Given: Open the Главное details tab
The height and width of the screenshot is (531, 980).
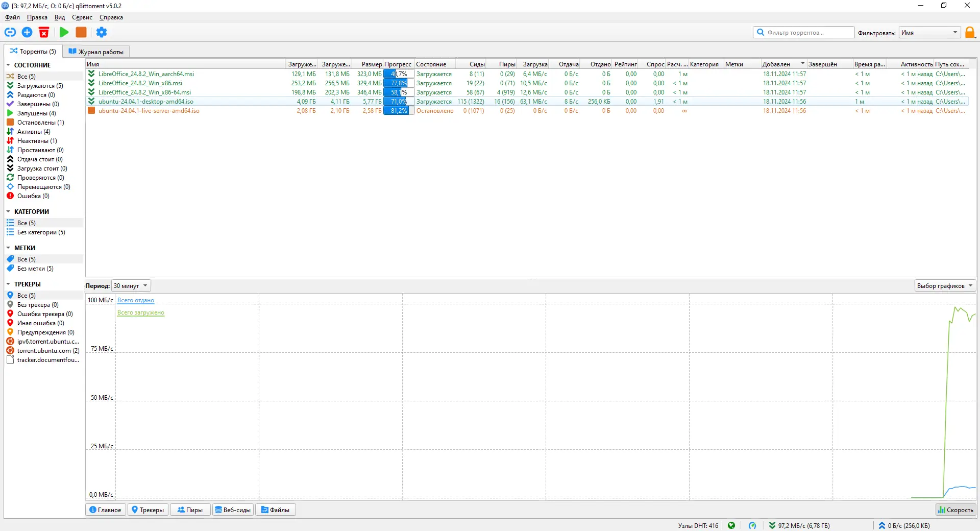Looking at the screenshot, I should (x=106, y=510).
